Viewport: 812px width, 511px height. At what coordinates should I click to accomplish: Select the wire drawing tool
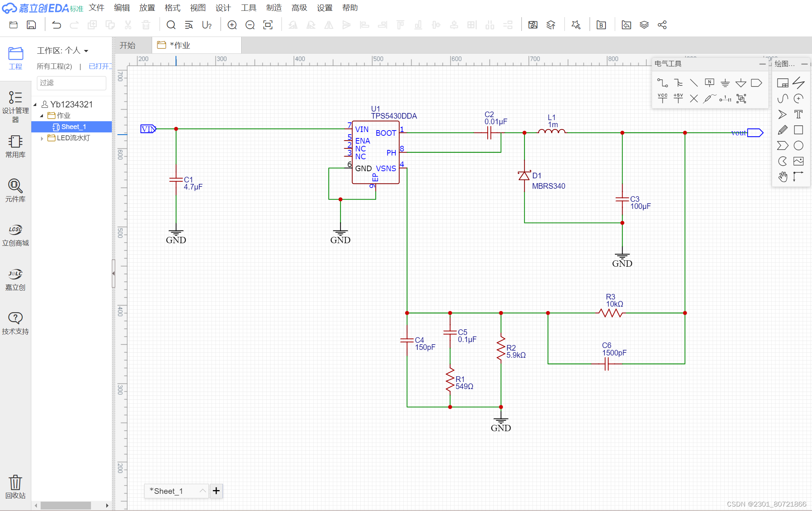click(x=662, y=83)
